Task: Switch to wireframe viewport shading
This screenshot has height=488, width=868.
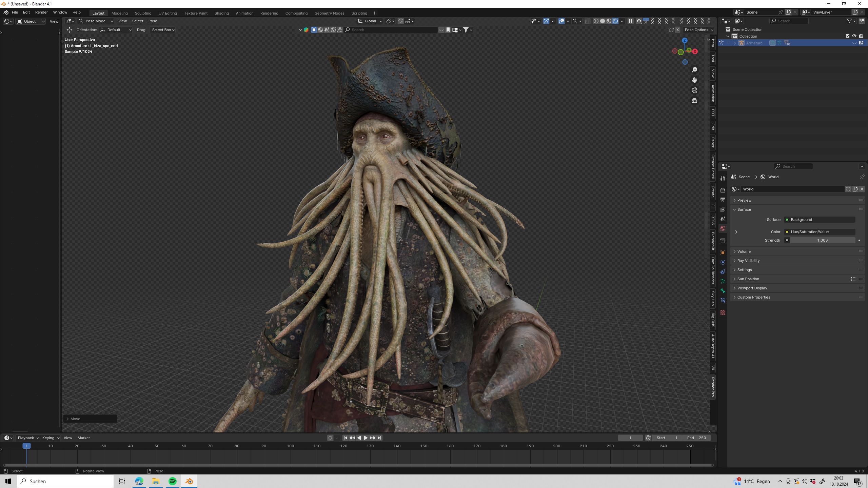Action: tap(596, 21)
